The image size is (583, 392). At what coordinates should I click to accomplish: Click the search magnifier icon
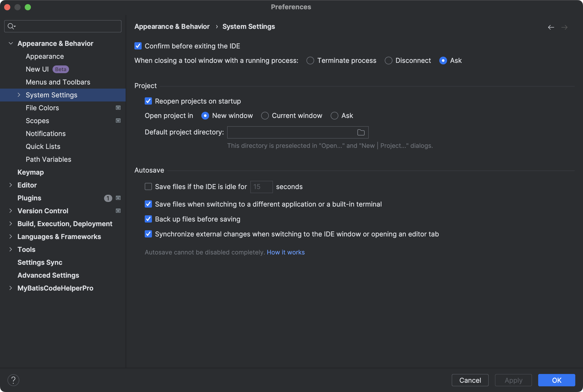coord(11,26)
